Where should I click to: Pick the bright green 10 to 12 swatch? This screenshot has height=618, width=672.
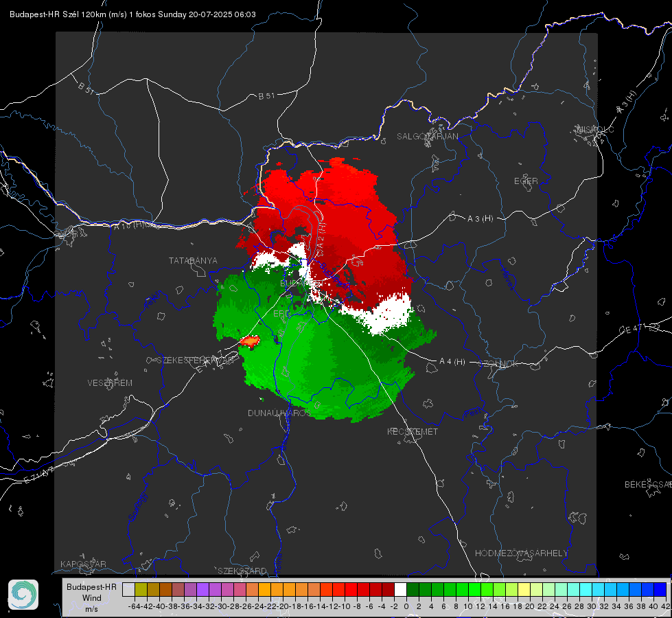pos(474,590)
